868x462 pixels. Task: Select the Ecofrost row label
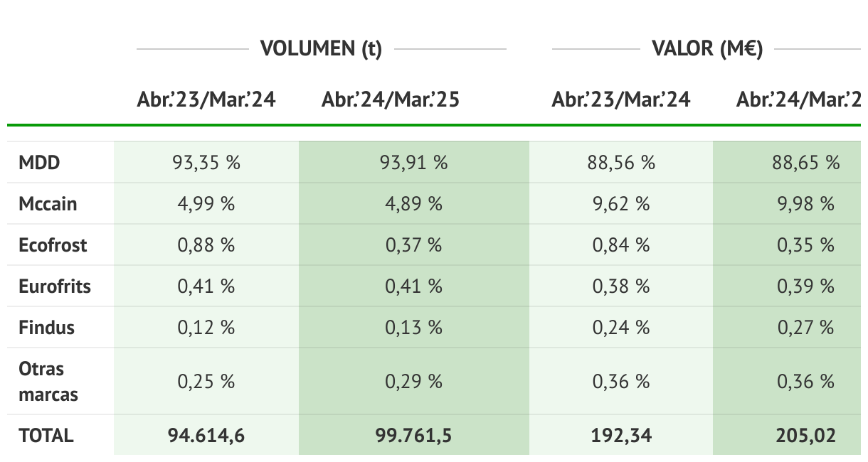tap(53, 245)
